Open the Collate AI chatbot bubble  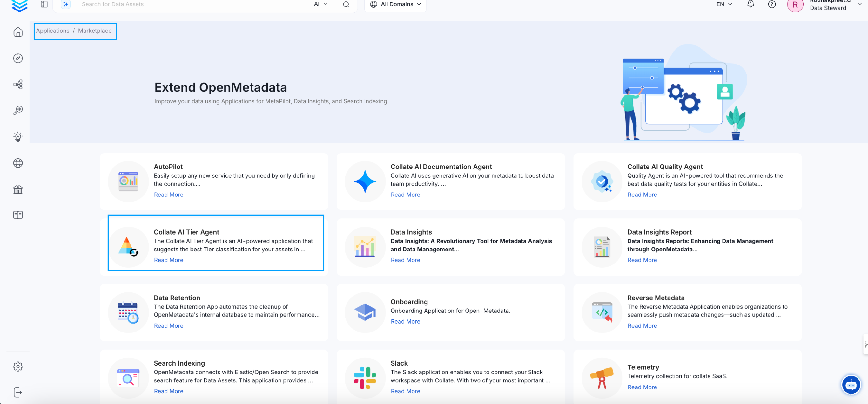[851, 384]
